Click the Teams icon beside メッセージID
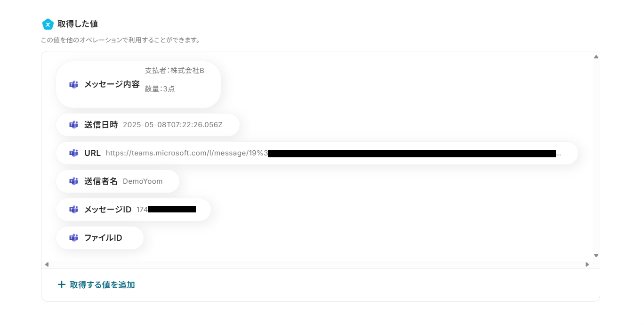 click(x=73, y=210)
